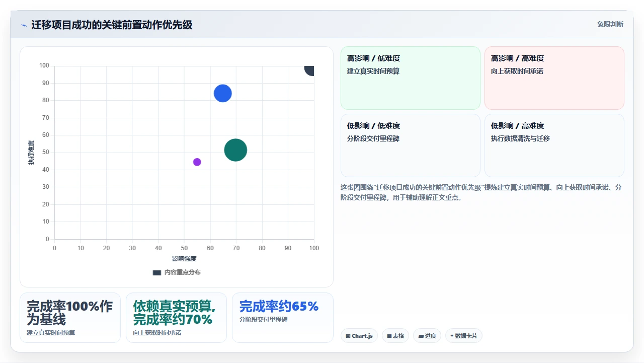Viewport: 644px width, 363px height.
Task: Click the page title 迁移项目成功的关键前置动作优先级
Action: tap(112, 25)
